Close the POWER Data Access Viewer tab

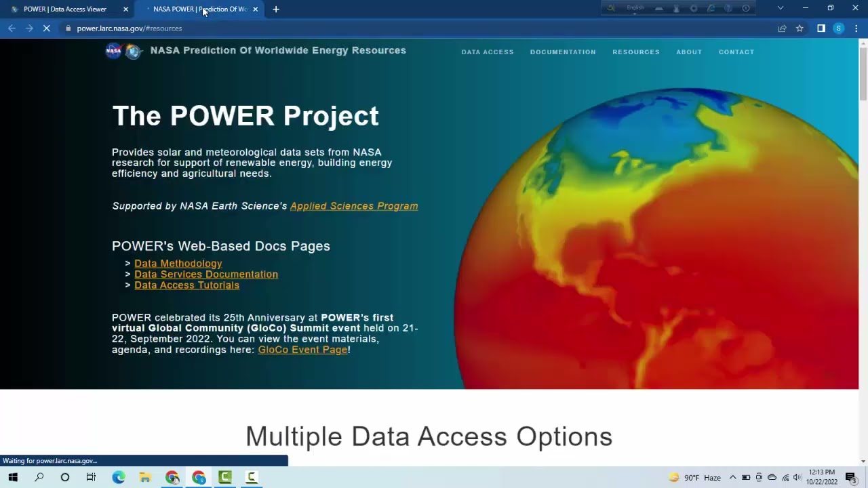125,9
